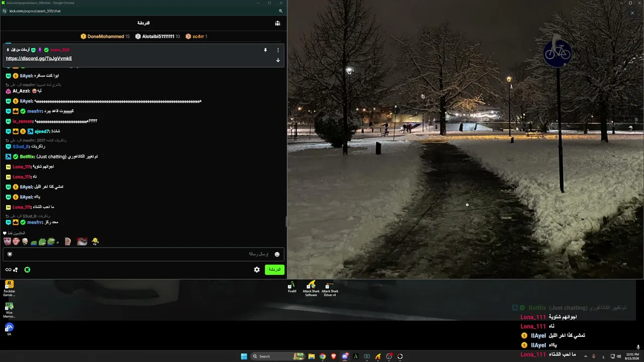This screenshot has width=644, height=362.
Task: Open Attack Shark Software shortcut
Action: pyautogui.click(x=311, y=288)
